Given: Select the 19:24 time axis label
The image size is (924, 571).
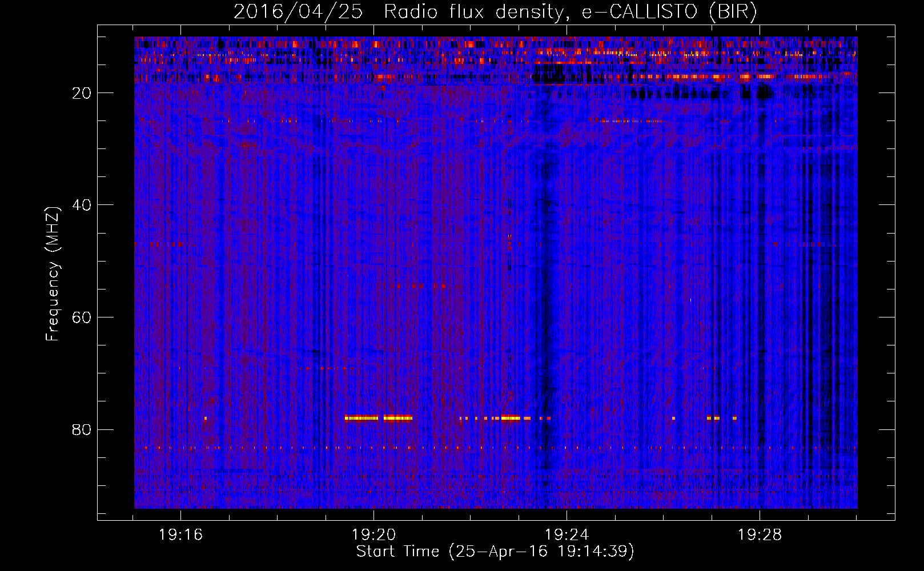Looking at the screenshot, I should click(567, 535).
